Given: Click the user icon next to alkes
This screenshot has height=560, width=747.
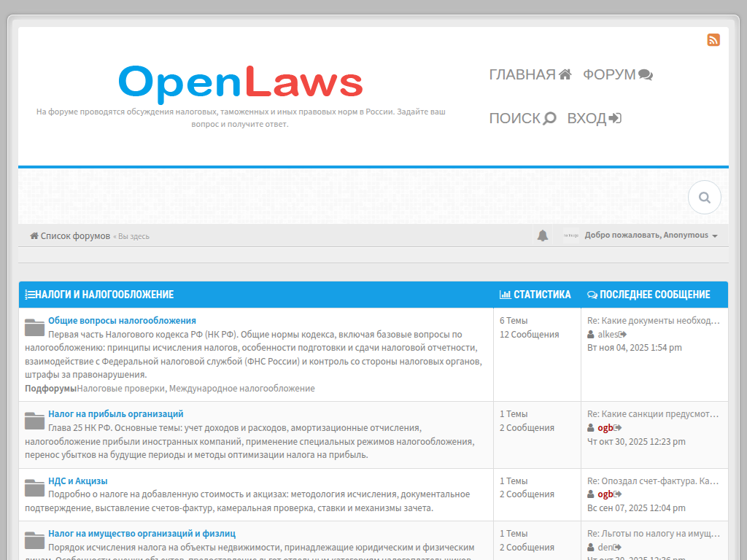Looking at the screenshot, I should [x=589, y=335].
